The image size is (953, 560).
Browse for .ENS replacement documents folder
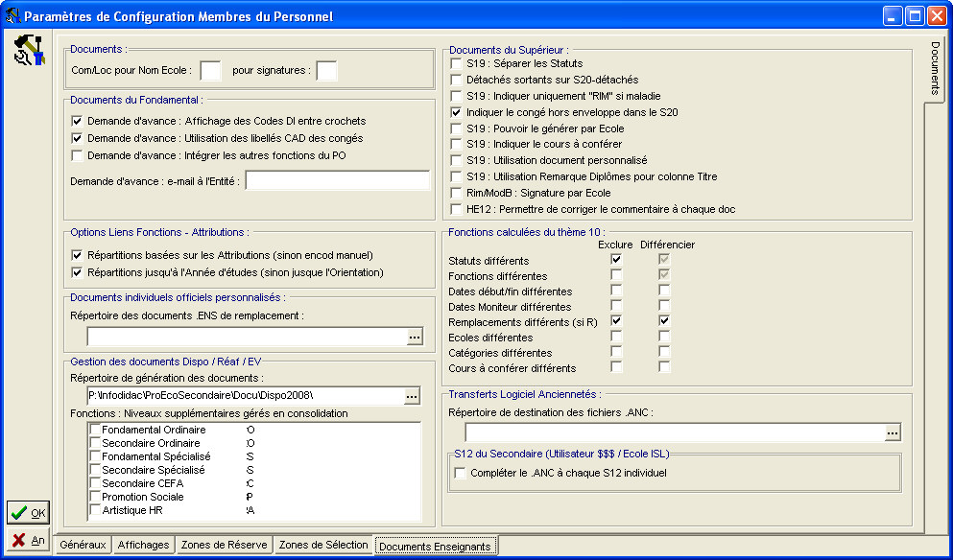pos(415,337)
